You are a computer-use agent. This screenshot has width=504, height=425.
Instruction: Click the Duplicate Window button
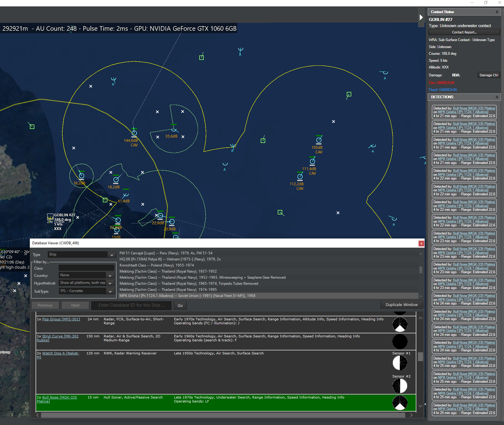click(401, 305)
